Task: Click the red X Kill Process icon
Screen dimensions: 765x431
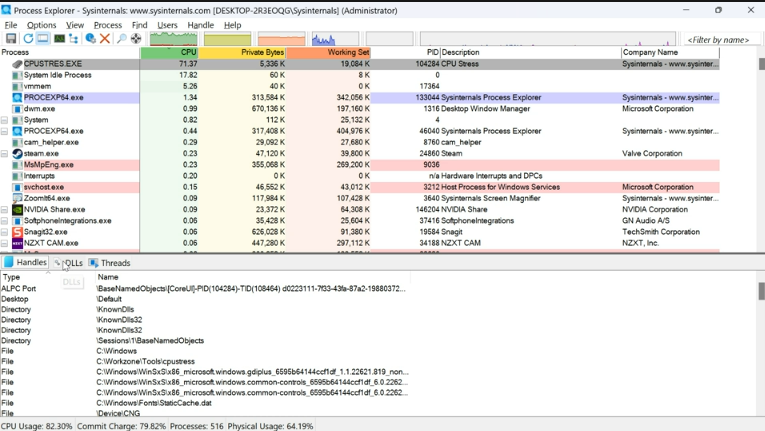Action: 104,39
